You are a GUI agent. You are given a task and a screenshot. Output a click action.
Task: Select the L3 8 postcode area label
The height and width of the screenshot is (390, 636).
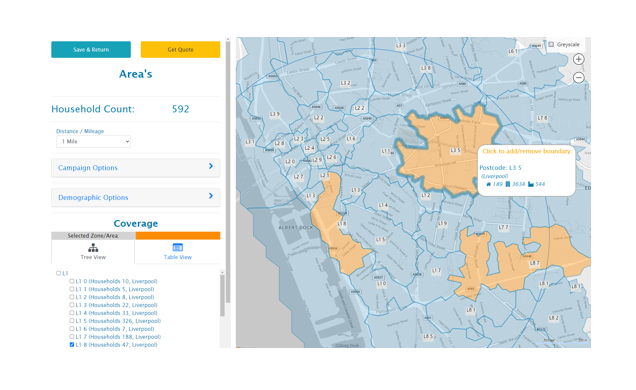[x=426, y=68]
